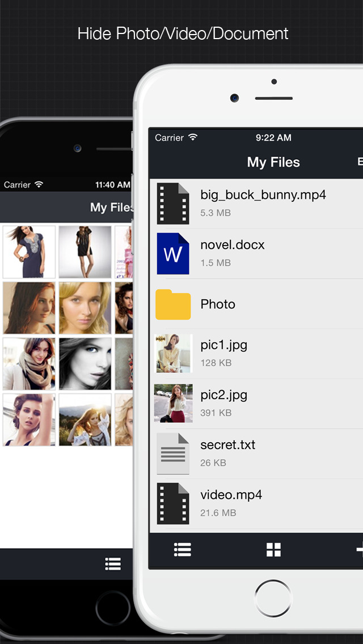The image size is (363, 644).
Task: Select the red-haired woman portrait thumbnail
Action: point(29,308)
